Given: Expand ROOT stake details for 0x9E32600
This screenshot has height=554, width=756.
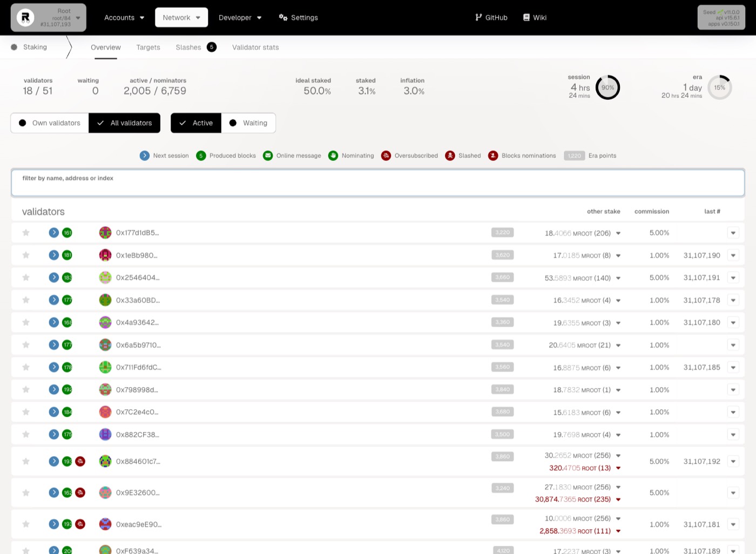Looking at the screenshot, I should point(618,500).
